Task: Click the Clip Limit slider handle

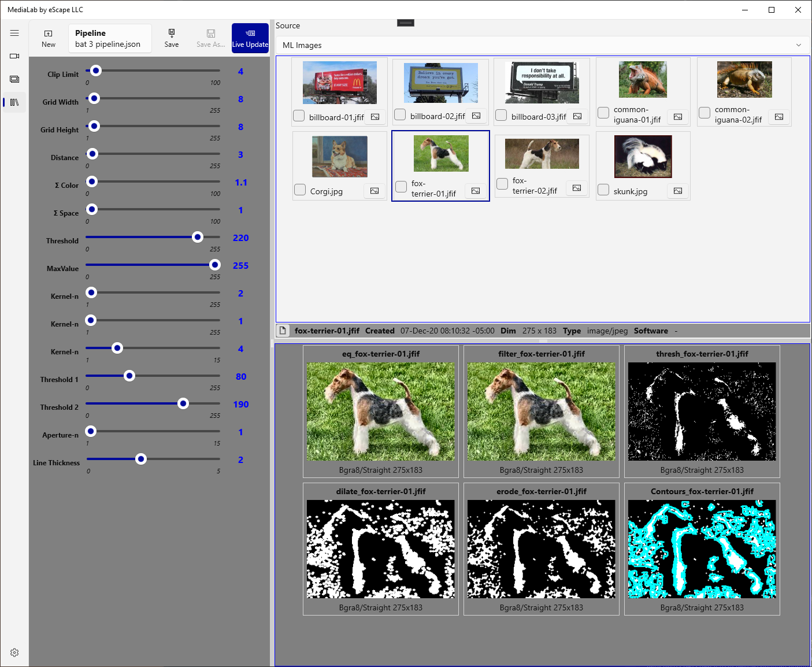Action: [96, 71]
